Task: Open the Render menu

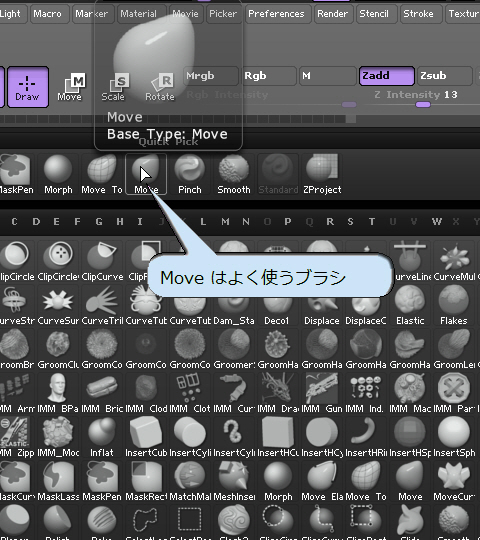Action: pos(333,14)
